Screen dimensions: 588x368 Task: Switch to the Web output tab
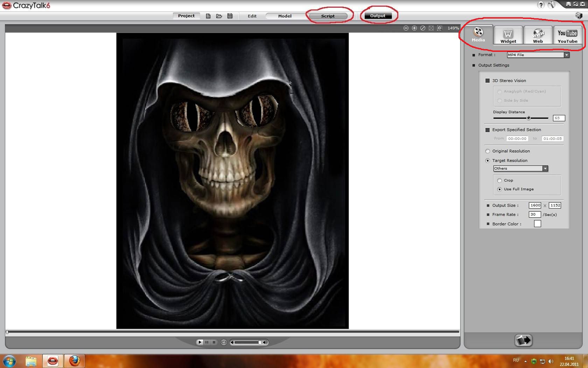tap(538, 35)
